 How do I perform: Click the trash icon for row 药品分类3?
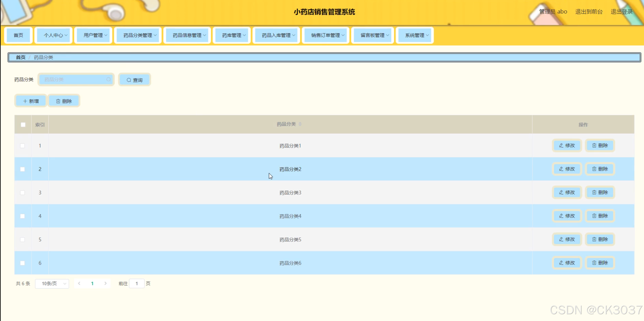[x=594, y=192]
